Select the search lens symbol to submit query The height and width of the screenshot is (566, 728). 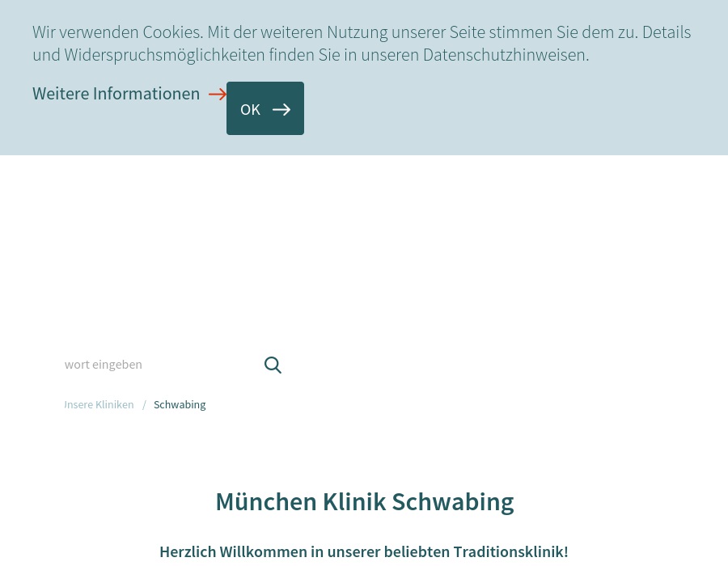[x=273, y=365]
